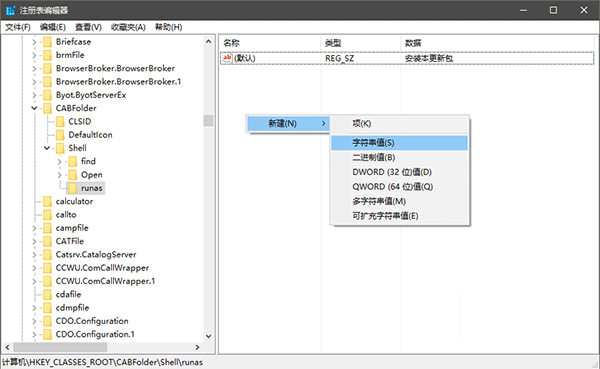This screenshot has width=600, height=369.
Task: Click the CABFolder folder icon
Action: click(x=47, y=108)
